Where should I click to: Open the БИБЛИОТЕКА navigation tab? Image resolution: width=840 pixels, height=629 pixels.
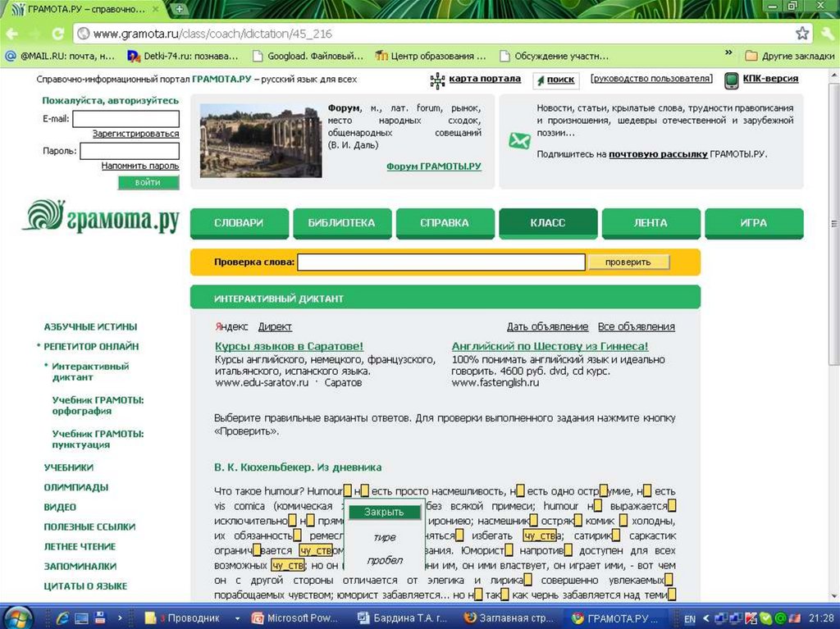click(x=341, y=223)
